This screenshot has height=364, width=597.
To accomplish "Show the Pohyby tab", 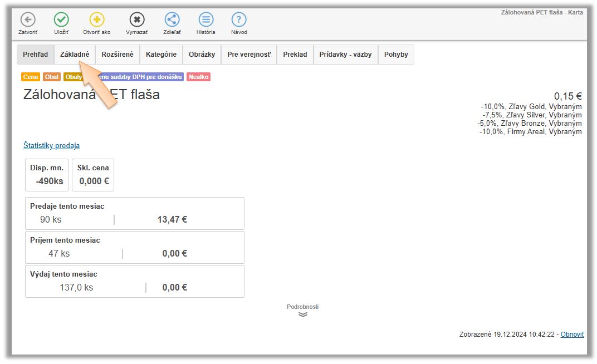I will pos(396,55).
